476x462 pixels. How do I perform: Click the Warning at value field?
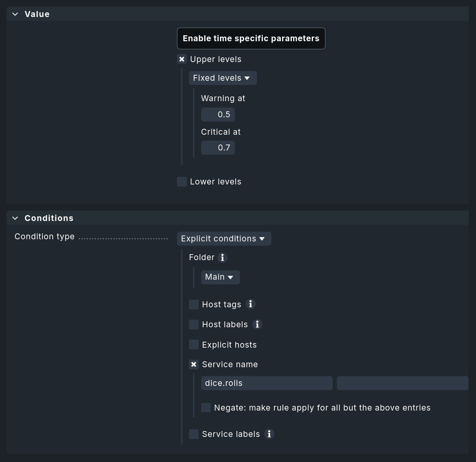pyautogui.click(x=218, y=115)
